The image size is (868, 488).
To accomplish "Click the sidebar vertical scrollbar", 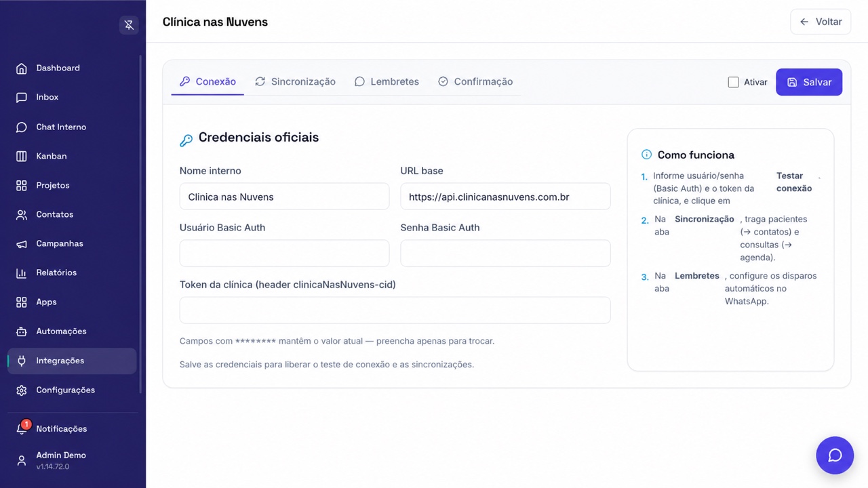I will coord(140,224).
